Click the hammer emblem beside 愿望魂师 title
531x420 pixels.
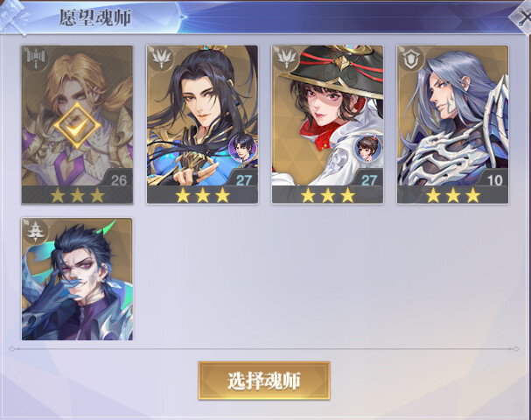coord(13,17)
